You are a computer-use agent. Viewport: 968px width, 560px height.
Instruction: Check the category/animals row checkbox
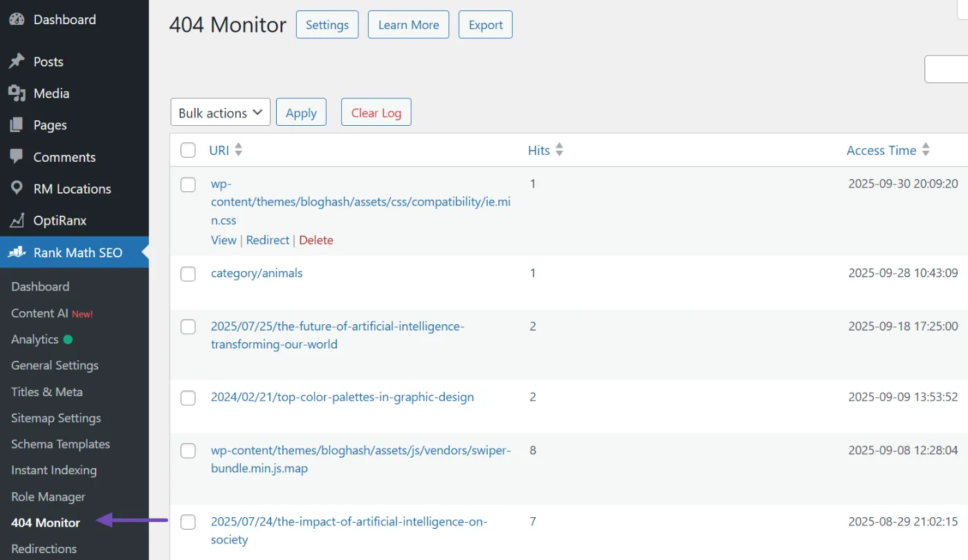click(x=188, y=274)
